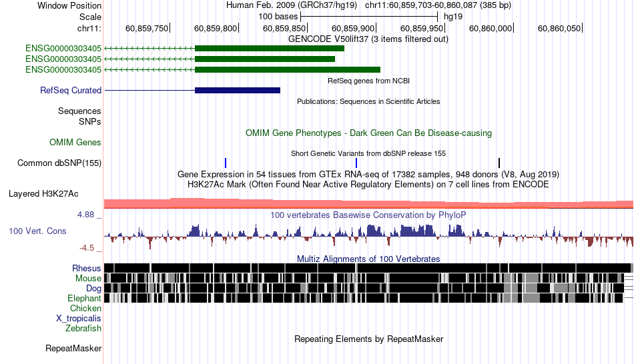Click the Sequences track label

pos(79,111)
